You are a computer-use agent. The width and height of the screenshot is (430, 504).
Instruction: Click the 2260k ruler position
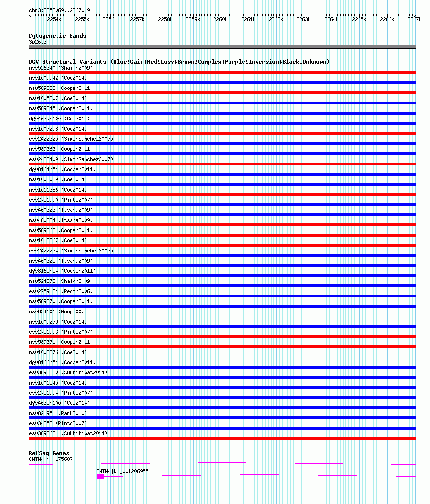click(220, 20)
